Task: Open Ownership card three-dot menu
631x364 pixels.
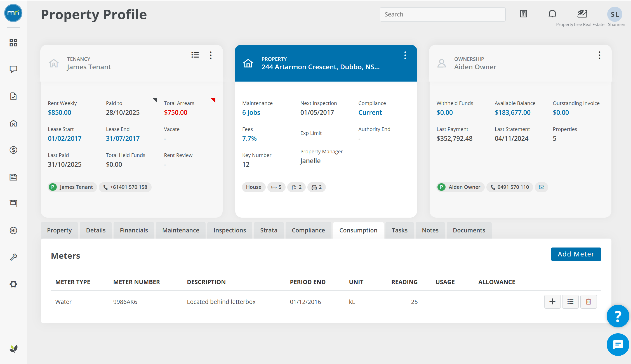Action: click(x=599, y=55)
